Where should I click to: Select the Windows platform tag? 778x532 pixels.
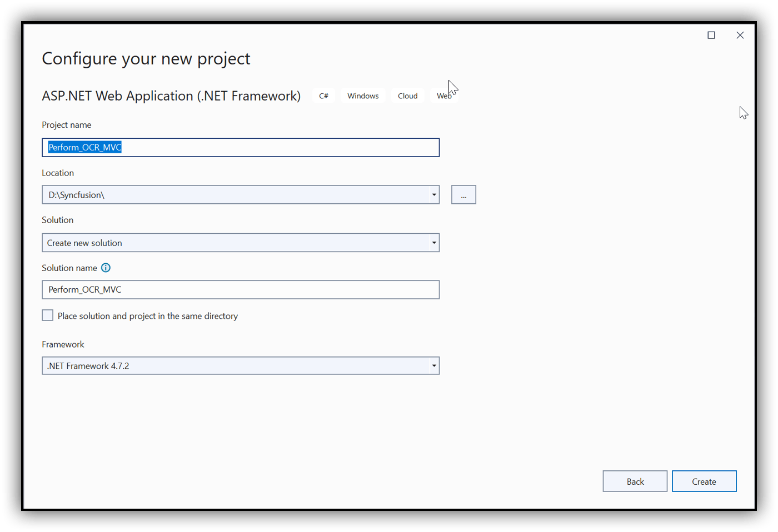pyautogui.click(x=362, y=96)
